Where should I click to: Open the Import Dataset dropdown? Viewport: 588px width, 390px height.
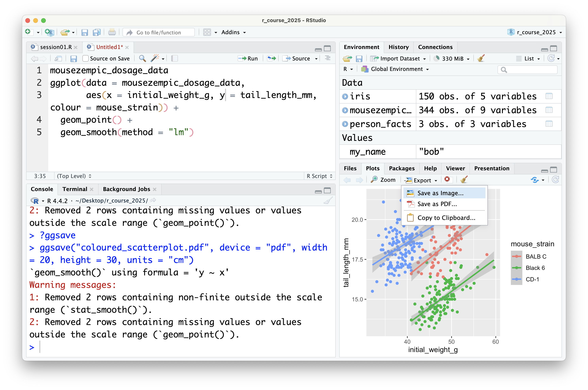(x=398, y=59)
